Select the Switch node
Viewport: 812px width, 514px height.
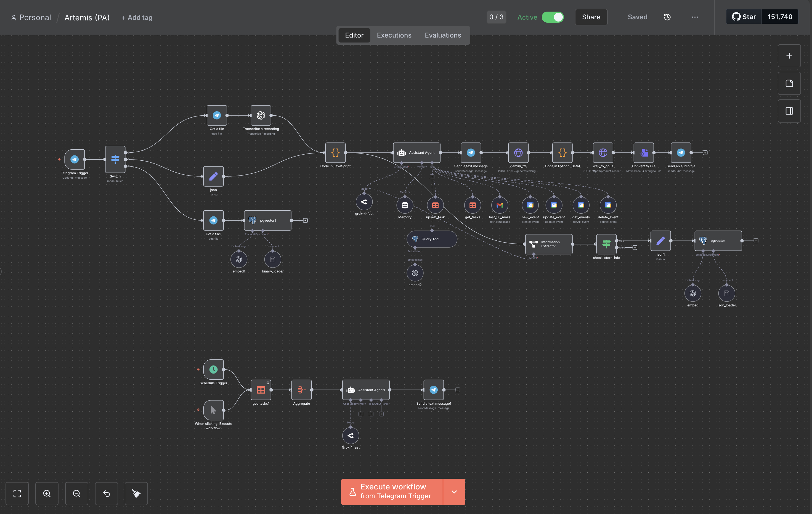[x=115, y=159]
